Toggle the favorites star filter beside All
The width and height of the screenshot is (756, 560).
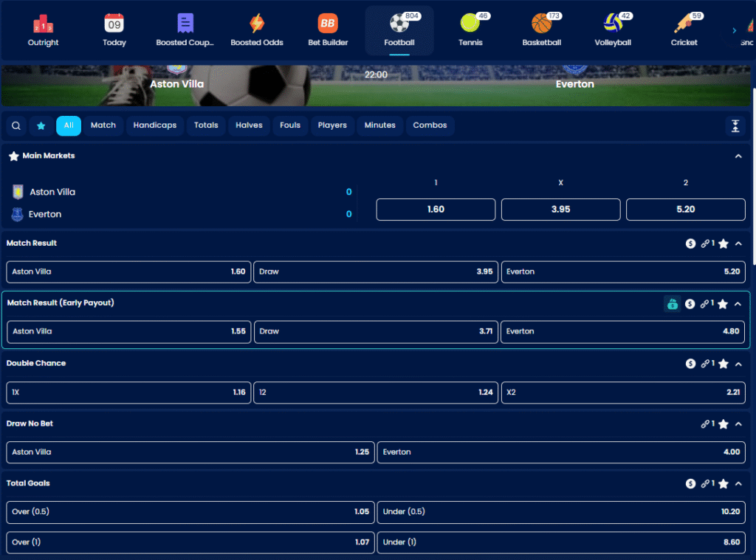click(x=41, y=126)
